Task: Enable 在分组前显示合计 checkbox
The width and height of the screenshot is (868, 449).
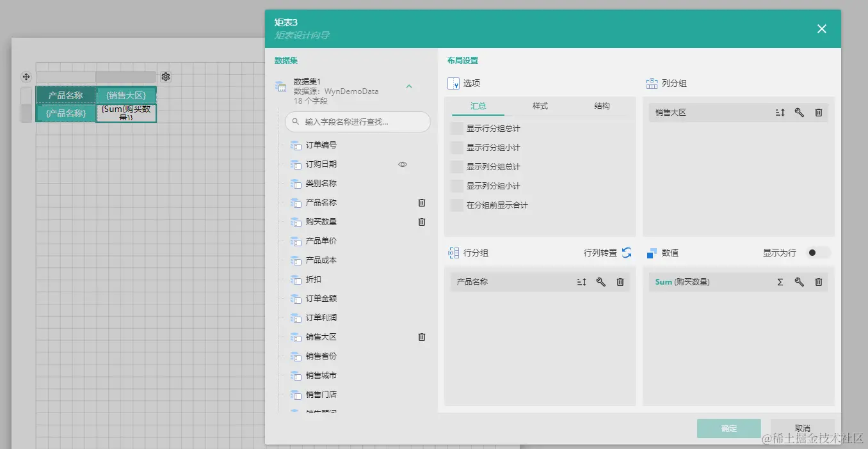Action: coord(456,205)
